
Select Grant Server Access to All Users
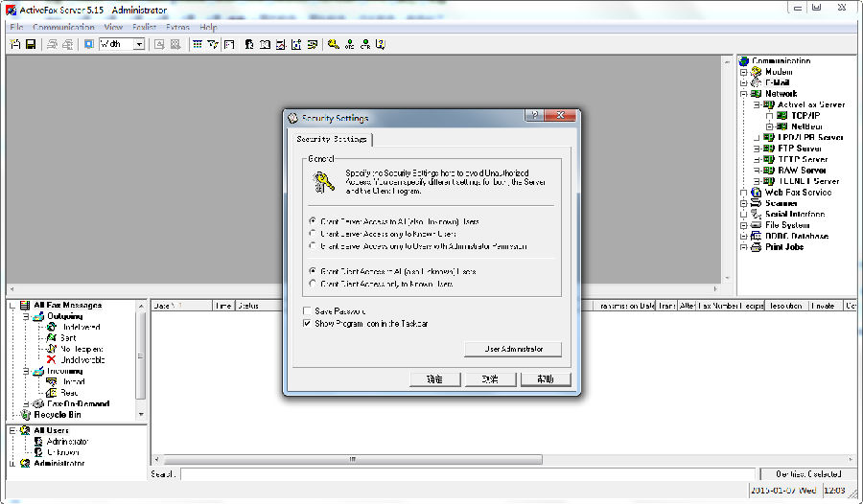313,221
